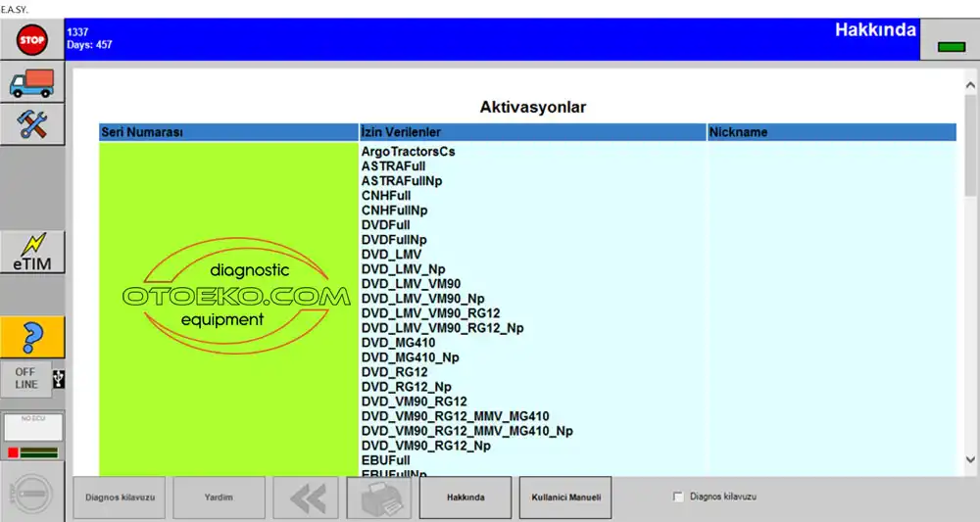Click the NO ECU status box

(x=33, y=427)
